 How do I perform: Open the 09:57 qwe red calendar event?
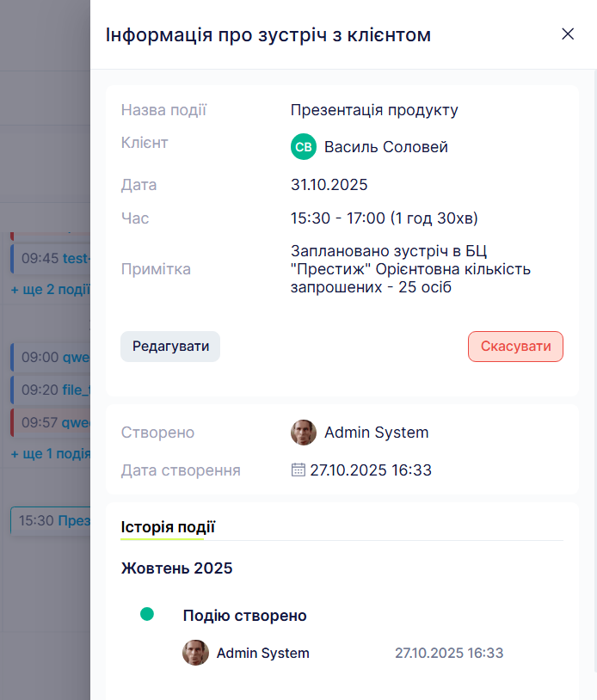[x=51, y=422]
